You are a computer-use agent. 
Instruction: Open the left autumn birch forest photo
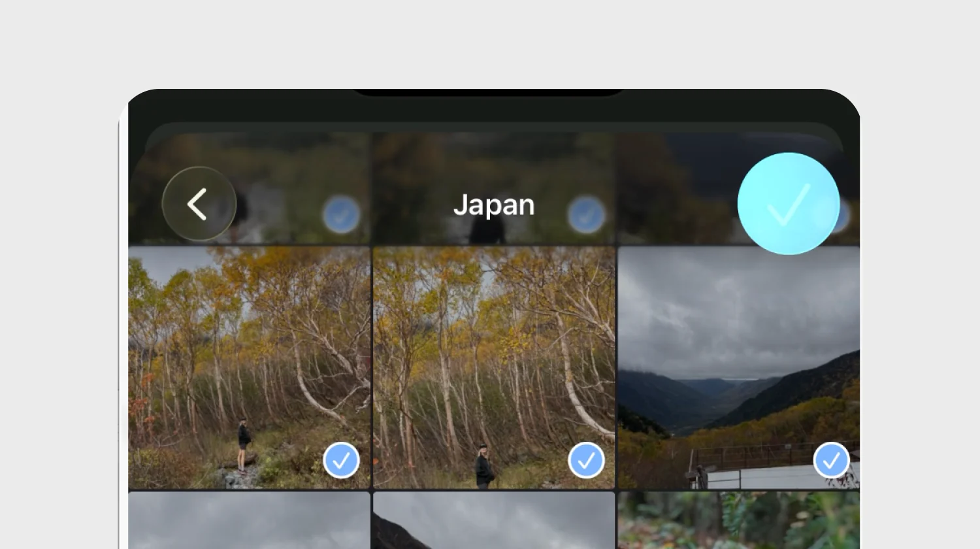(249, 367)
